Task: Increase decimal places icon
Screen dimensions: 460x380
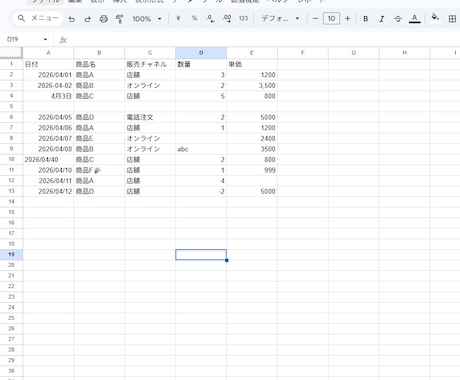Action: point(227,19)
